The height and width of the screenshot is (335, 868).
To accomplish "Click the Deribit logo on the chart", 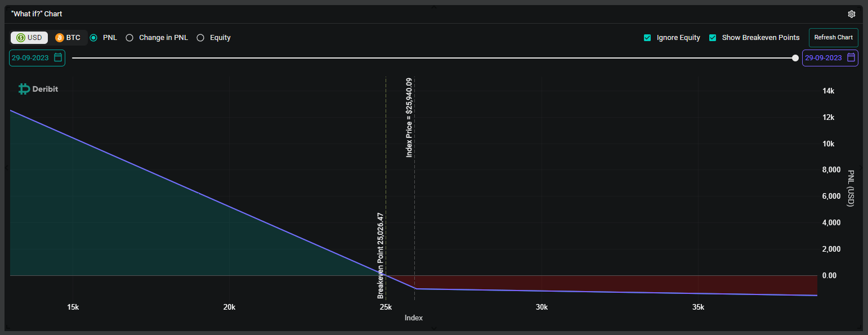I will pyautogui.click(x=38, y=89).
